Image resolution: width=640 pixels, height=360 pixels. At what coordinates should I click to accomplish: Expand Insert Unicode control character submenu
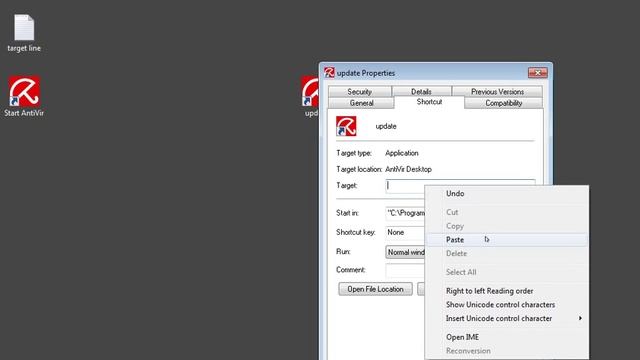tap(507, 318)
